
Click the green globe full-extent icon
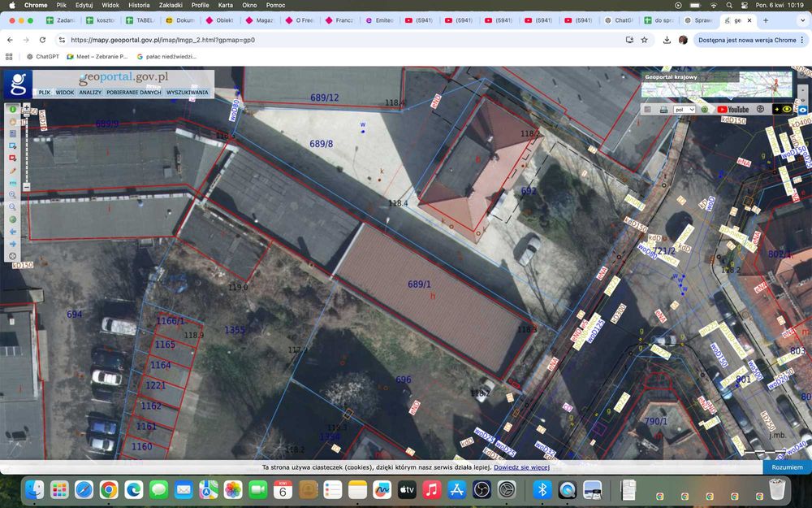click(13, 219)
